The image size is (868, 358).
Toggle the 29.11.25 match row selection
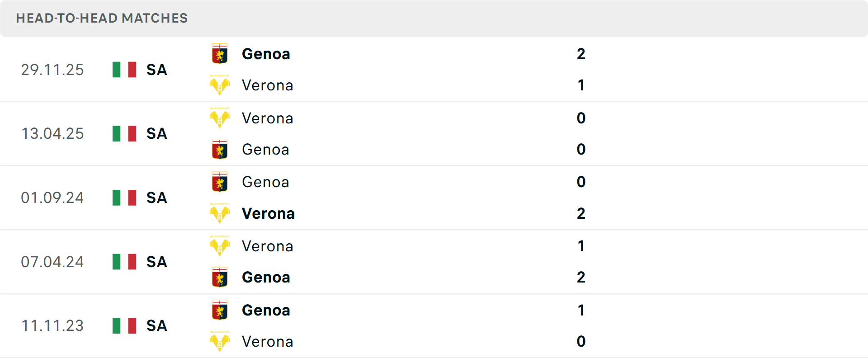(x=434, y=70)
